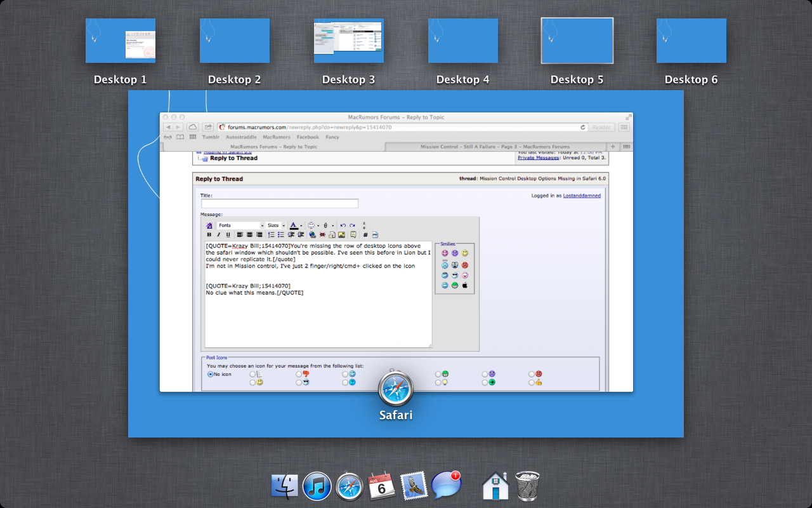The image size is (812, 508).
Task: Open Trash in the Dock
Action: [528, 486]
